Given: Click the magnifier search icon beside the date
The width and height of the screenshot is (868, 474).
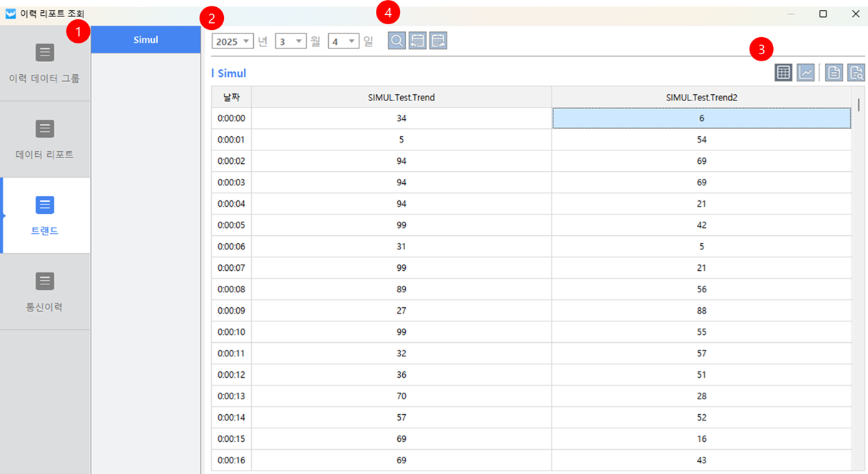Looking at the screenshot, I should [x=397, y=41].
